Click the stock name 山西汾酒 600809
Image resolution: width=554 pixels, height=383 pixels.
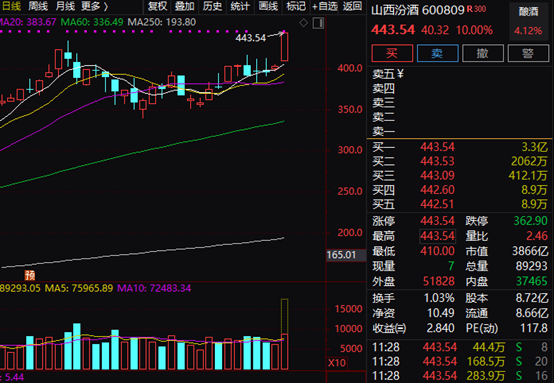point(418,10)
